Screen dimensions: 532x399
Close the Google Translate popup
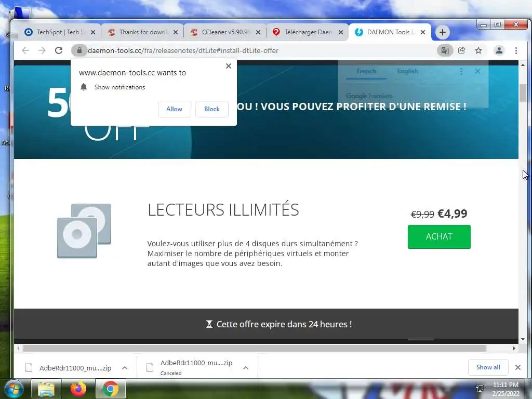[x=477, y=71]
